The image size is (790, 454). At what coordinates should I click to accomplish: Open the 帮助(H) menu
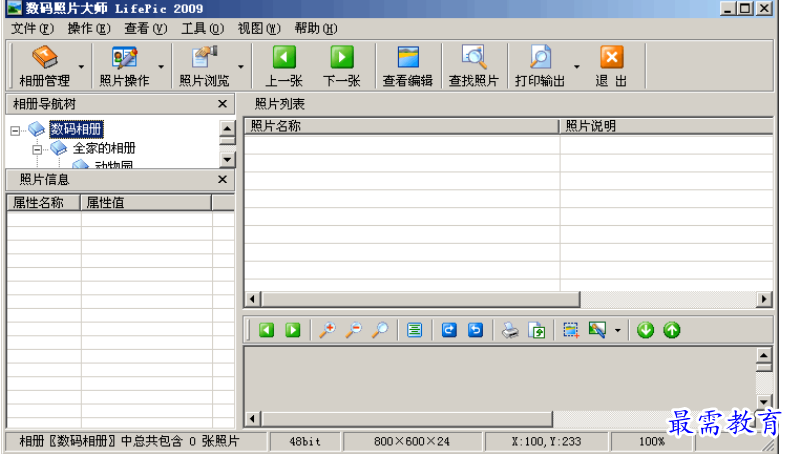pyautogui.click(x=316, y=29)
